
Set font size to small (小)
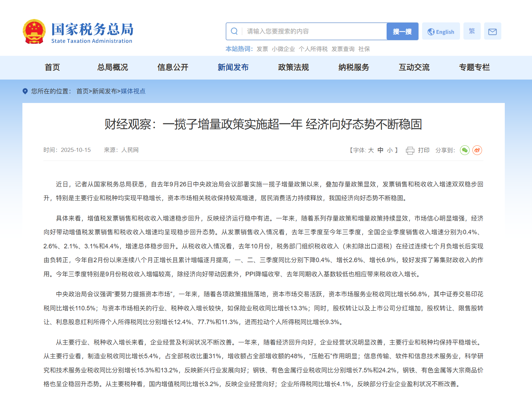(x=390, y=150)
